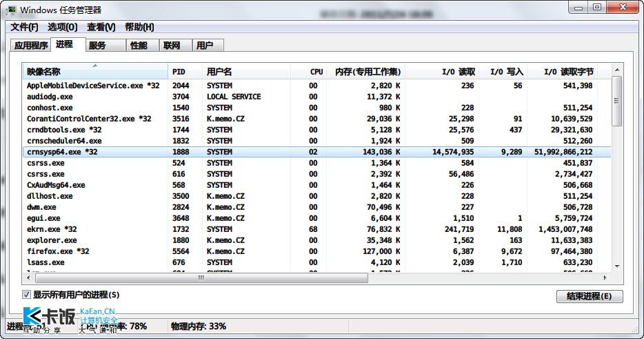
Task: Click the Task Manager title bar icon
Action: pos(12,10)
